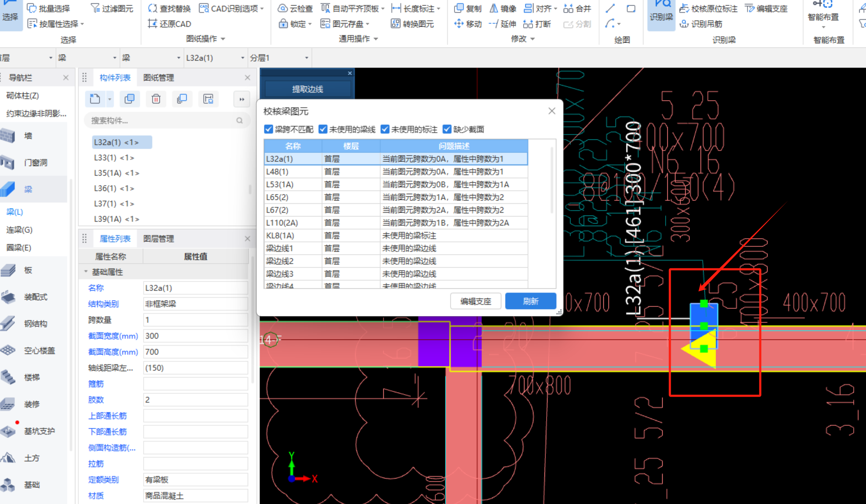
Task: Click the copy component icon in list
Action: (x=129, y=99)
